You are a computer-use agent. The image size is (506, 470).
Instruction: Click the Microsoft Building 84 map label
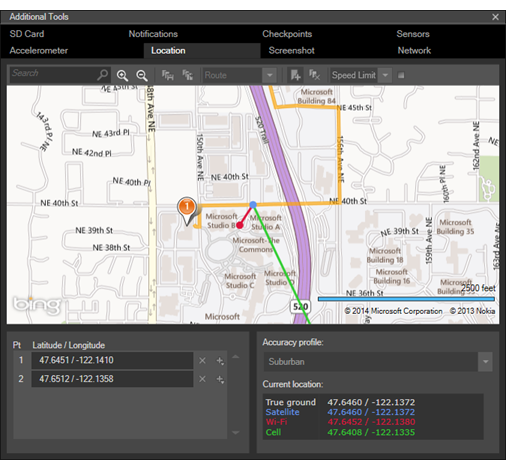(316, 96)
